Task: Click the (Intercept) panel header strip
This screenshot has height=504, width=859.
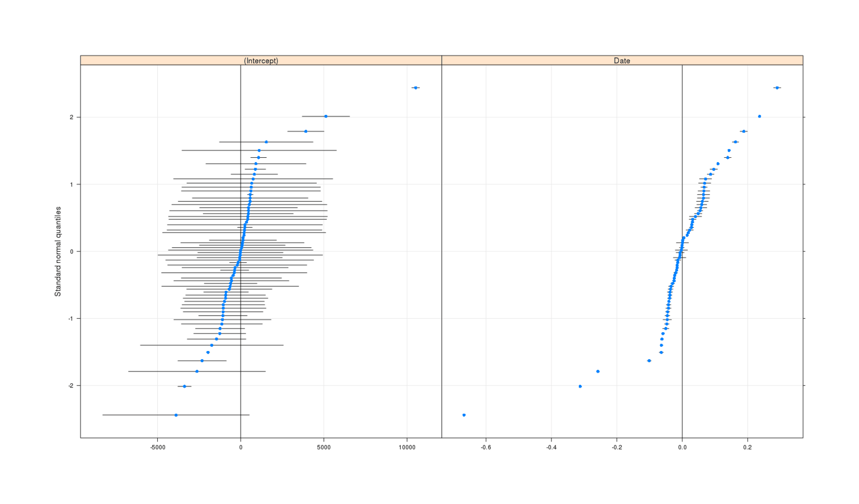Action: pyautogui.click(x=261, y=60)
